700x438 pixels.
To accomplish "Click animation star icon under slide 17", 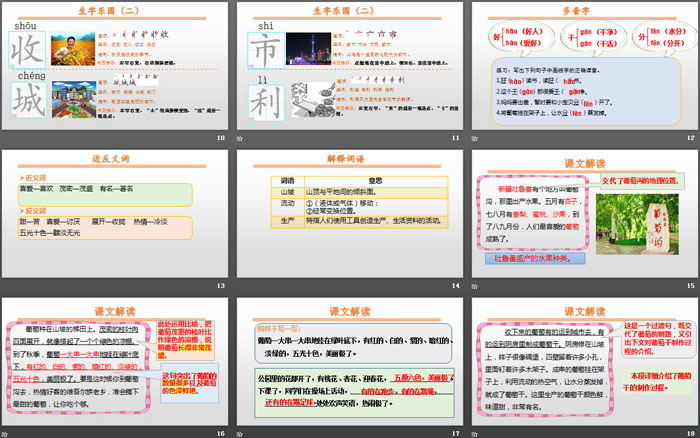I will 240,433.
